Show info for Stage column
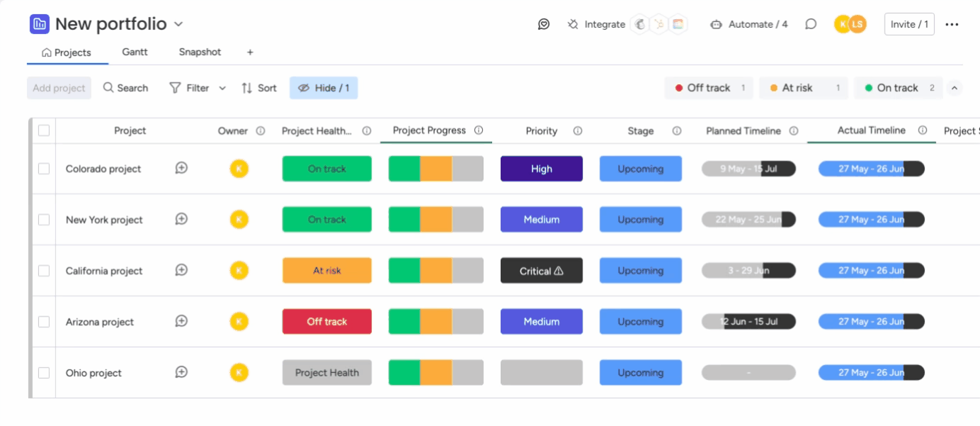 pyautogui.click(x=677, y=131)
